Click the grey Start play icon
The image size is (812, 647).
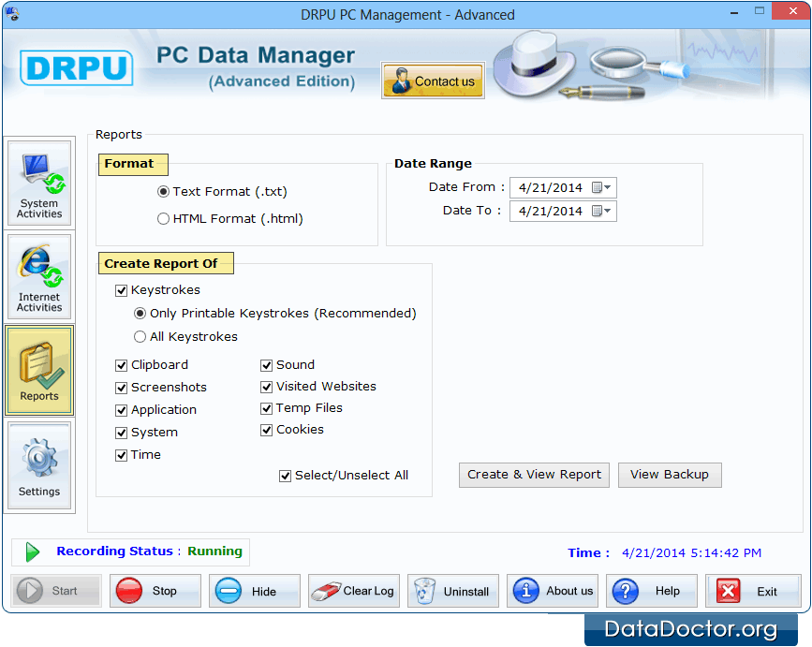[x=30, y=591]
